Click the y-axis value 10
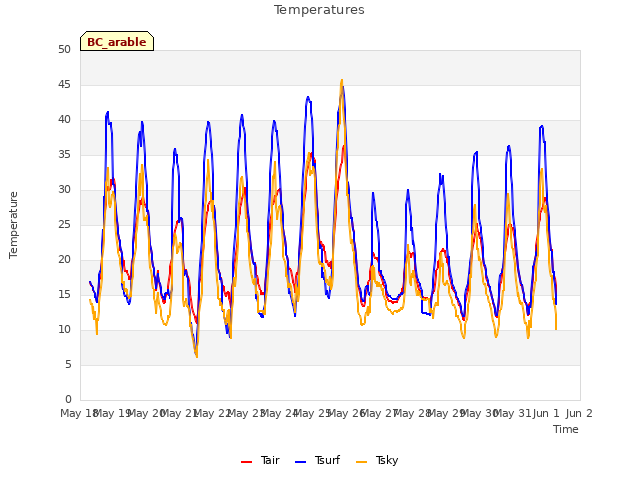640x480 pixels. pyautogui.click(x=64, y=329)
